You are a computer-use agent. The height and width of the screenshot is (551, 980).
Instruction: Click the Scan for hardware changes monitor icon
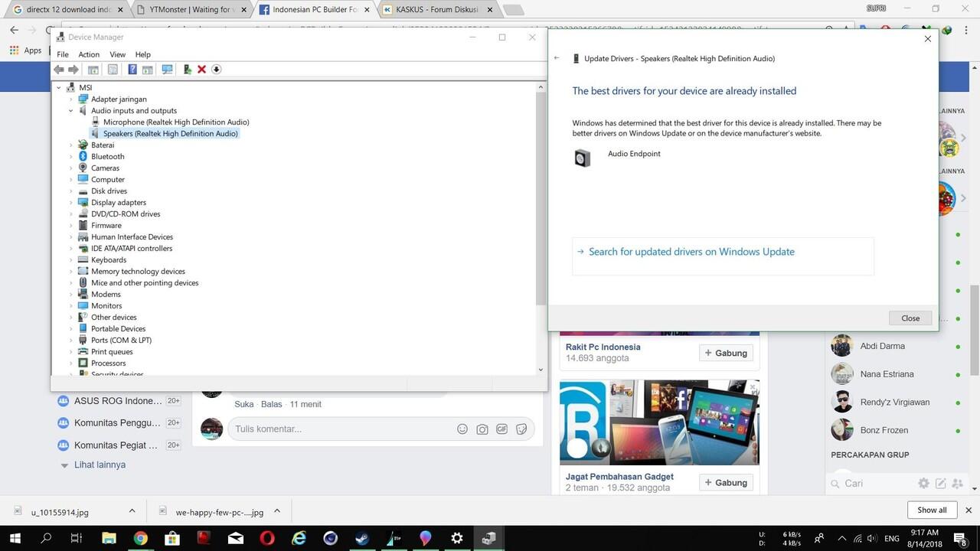[167, 70]
